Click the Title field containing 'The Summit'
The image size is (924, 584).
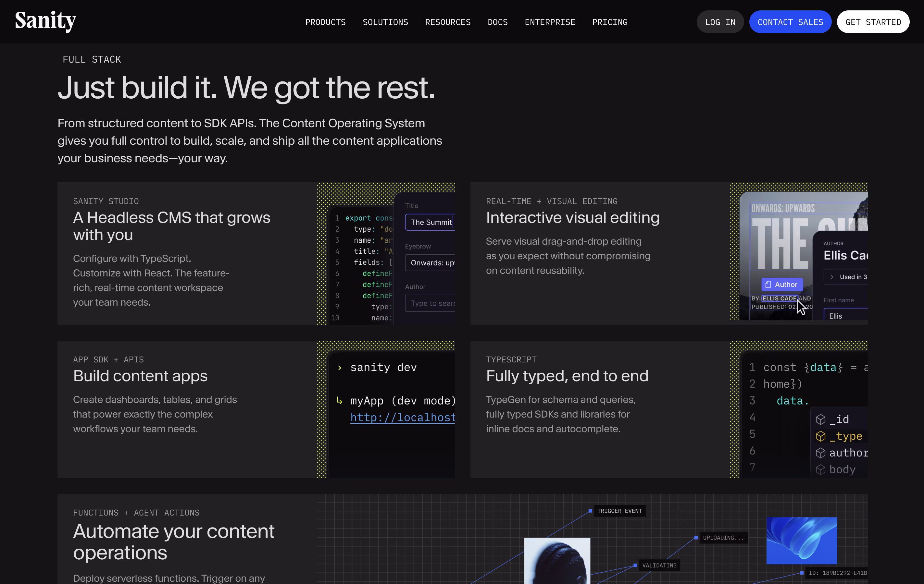(x=430, y=222)
